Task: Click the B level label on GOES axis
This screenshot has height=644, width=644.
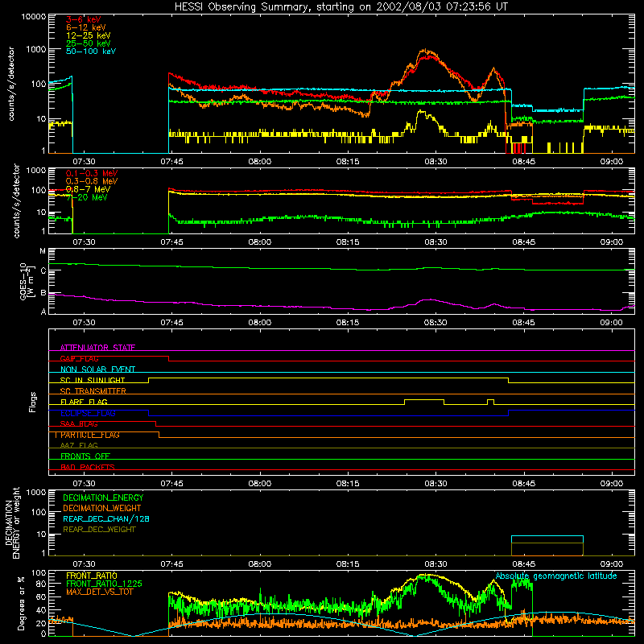Action: pos(43,293)
